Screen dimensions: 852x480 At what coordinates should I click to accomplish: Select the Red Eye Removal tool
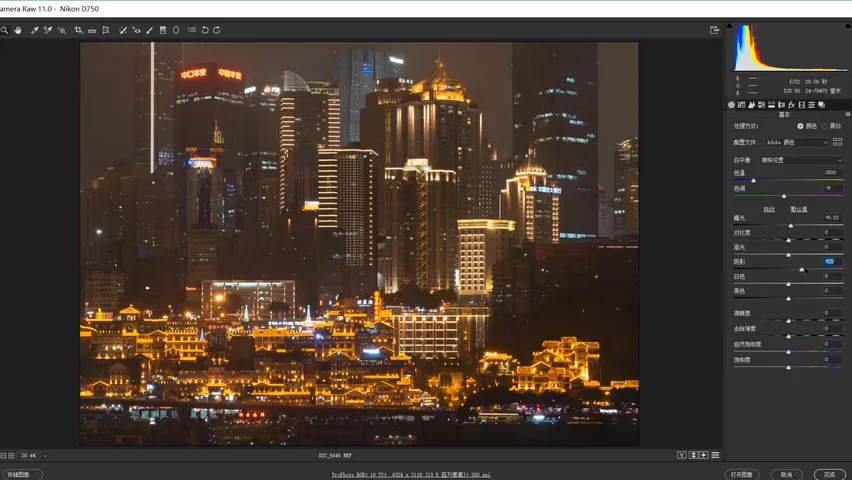point(136,30)
